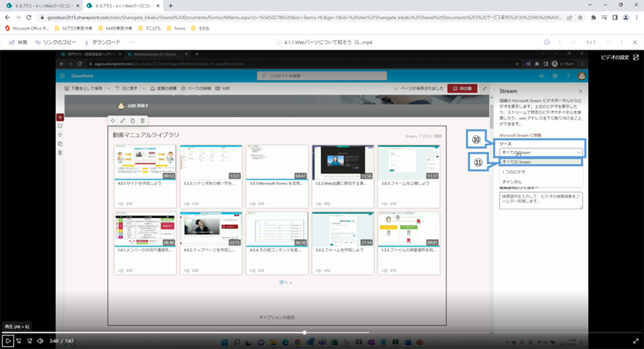The width and height of the screenshot is (644, 349).
Task: Click the search term filter text box
Action: click(x=541, y=201)
